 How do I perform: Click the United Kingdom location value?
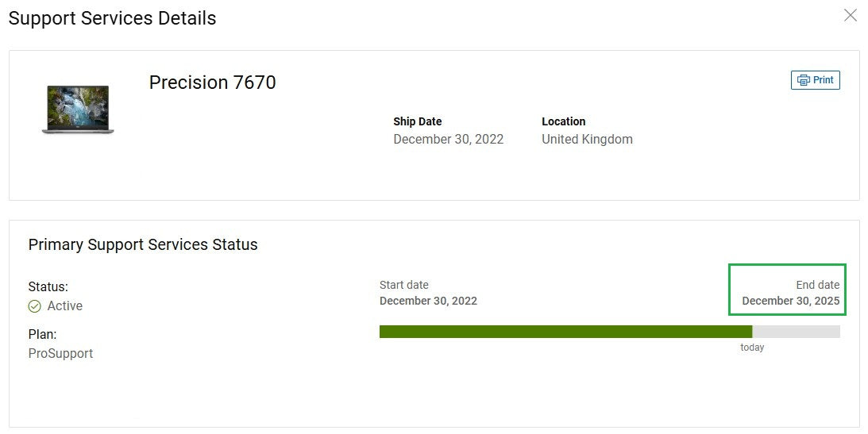pyautogui.click(x=588, y=140)
